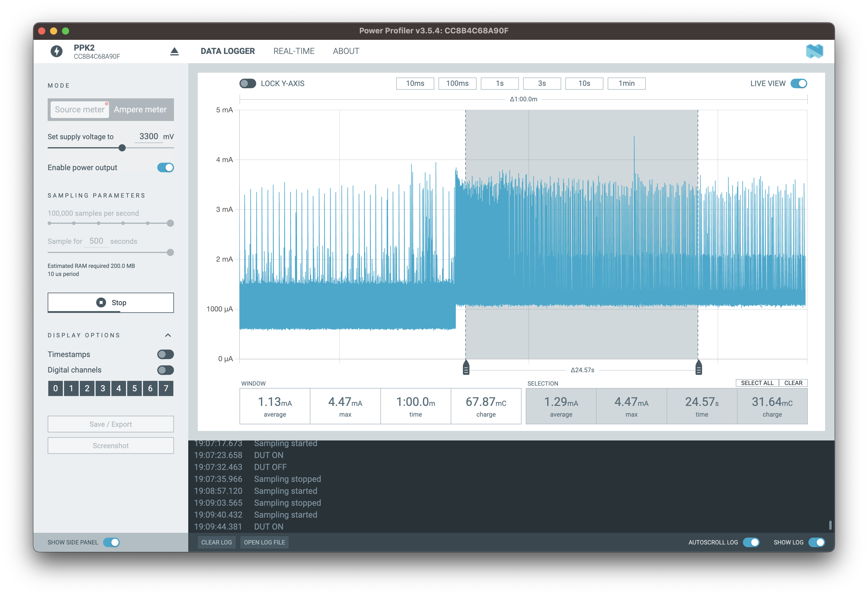Click the eject device triangle icon

pyautogui.click(x=175, y=52)
